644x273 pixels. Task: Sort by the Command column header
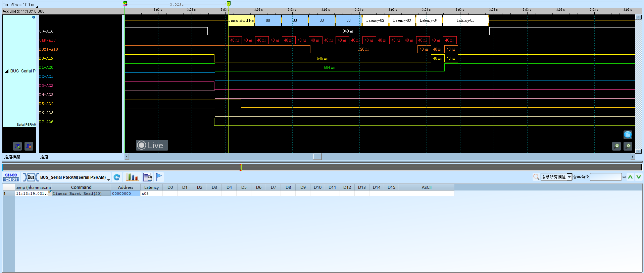tap(81, 187)
